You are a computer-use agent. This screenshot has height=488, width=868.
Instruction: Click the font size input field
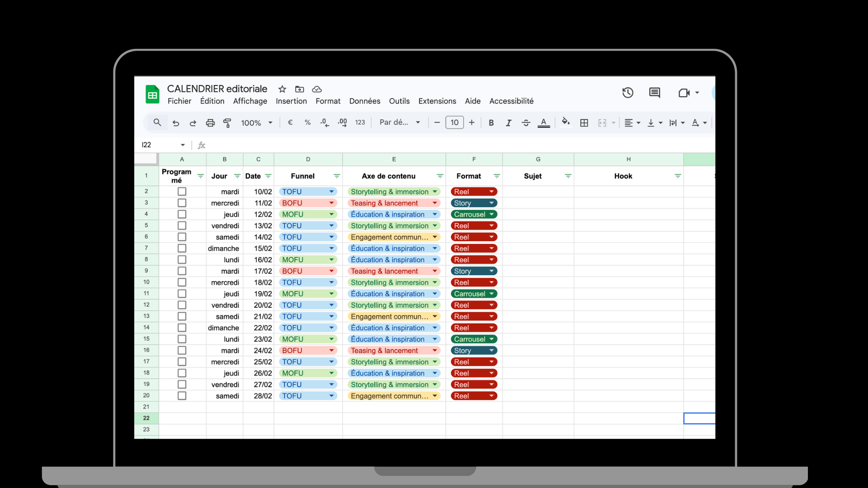(x=454, y=123)
